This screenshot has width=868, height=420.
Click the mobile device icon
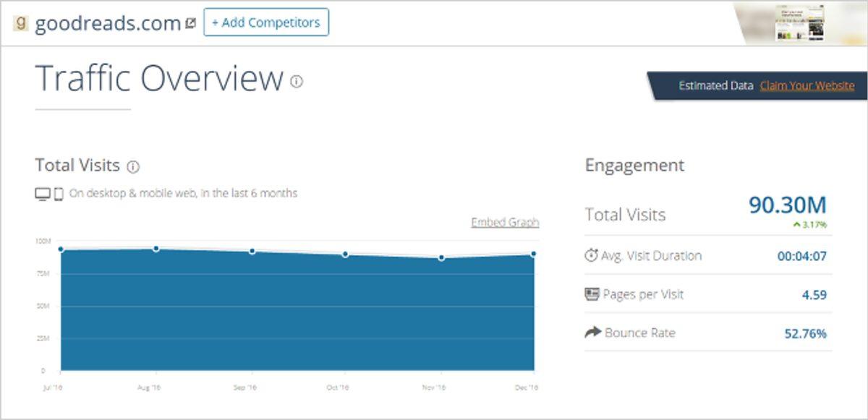(x=59, y=194)
